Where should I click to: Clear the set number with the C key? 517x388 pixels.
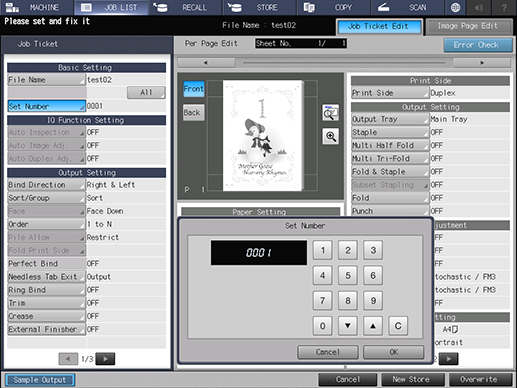[x=398, y=326]
